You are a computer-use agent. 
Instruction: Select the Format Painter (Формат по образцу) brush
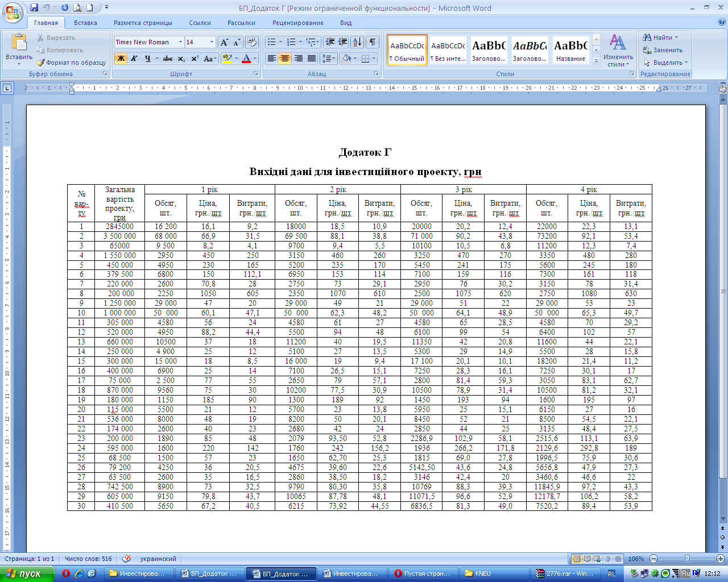click(72, 63)
